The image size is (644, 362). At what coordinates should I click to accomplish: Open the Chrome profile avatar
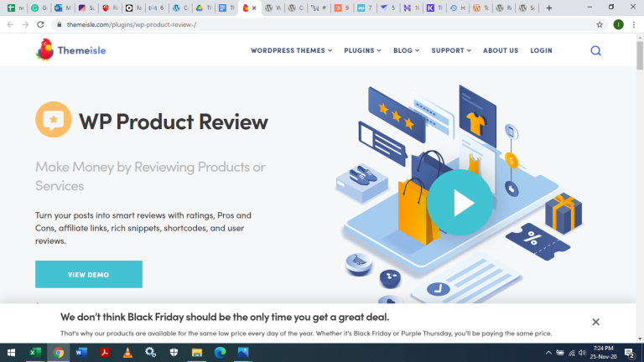pyautogui.click(x=618, y=24)
